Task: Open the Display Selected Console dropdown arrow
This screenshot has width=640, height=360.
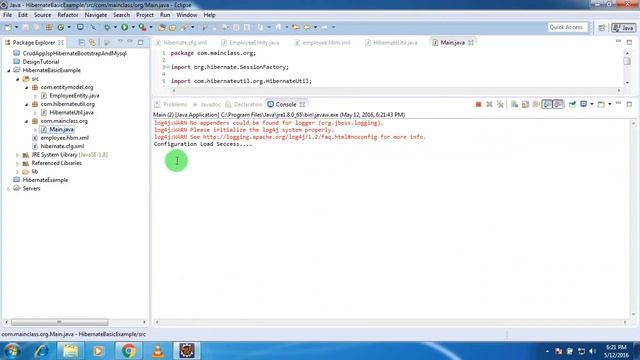Action: click(x=592, y=104)
